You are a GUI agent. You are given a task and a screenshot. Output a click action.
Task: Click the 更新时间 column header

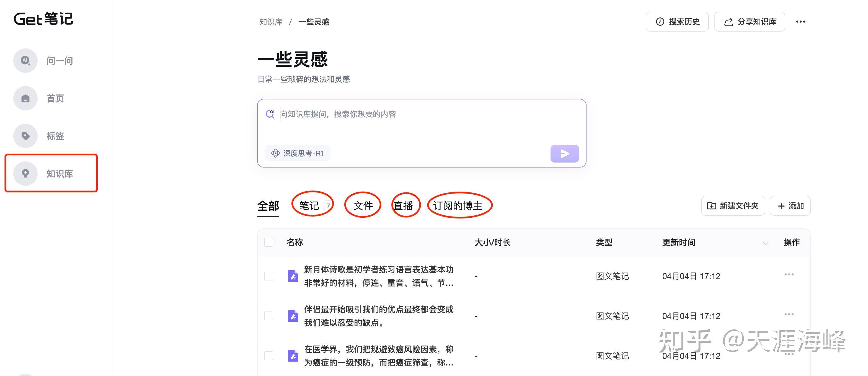(x=679, y=242)
